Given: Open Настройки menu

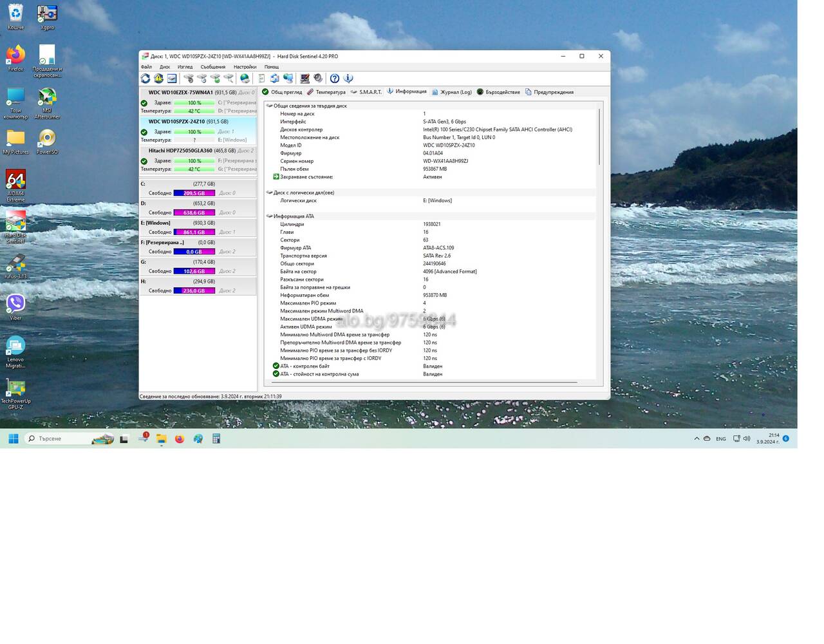Looking at the screenshot, I should click(245, 67).
